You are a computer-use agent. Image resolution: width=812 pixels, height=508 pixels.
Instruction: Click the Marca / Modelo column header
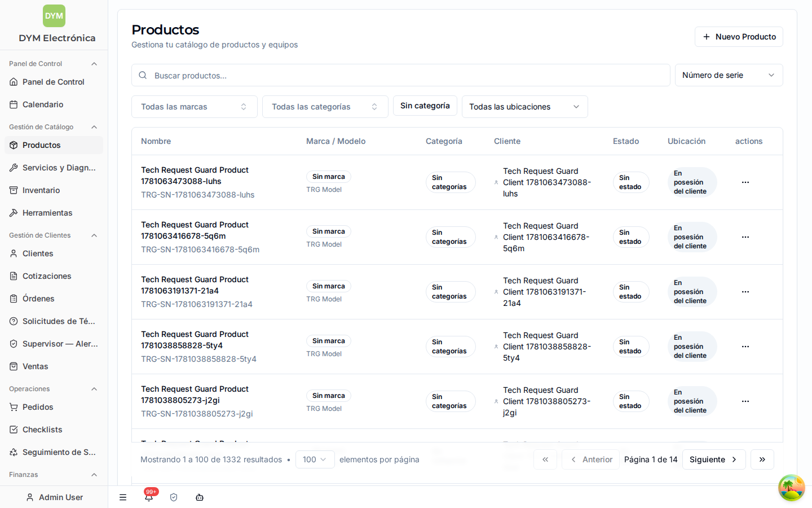pos(336,141)
